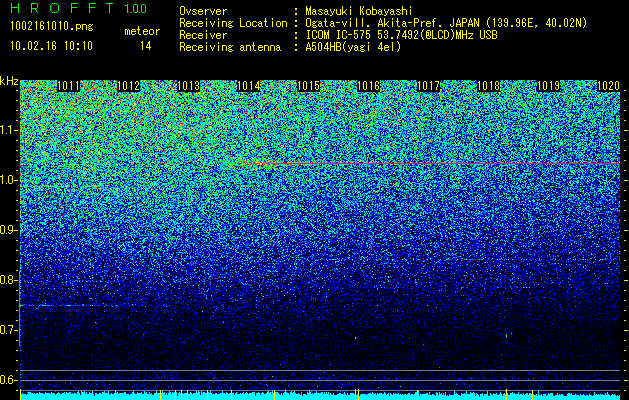Click the 1017 time marker

(428, 86)
